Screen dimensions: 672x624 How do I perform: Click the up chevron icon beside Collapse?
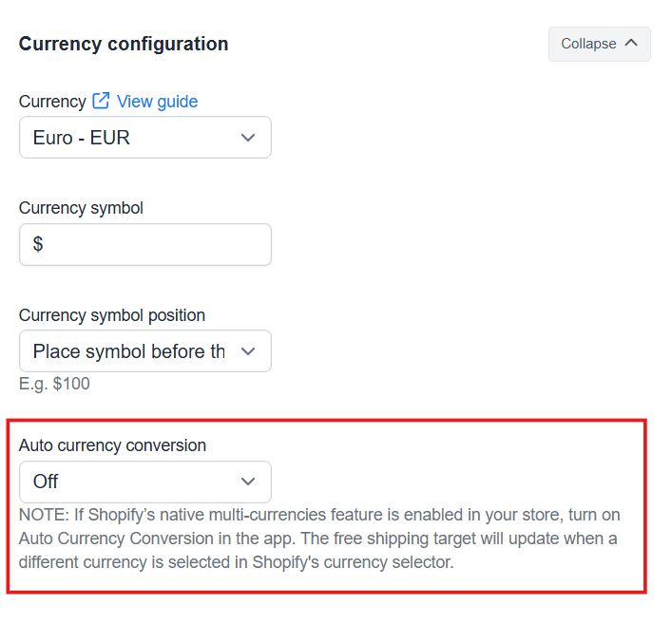point(631,43)
